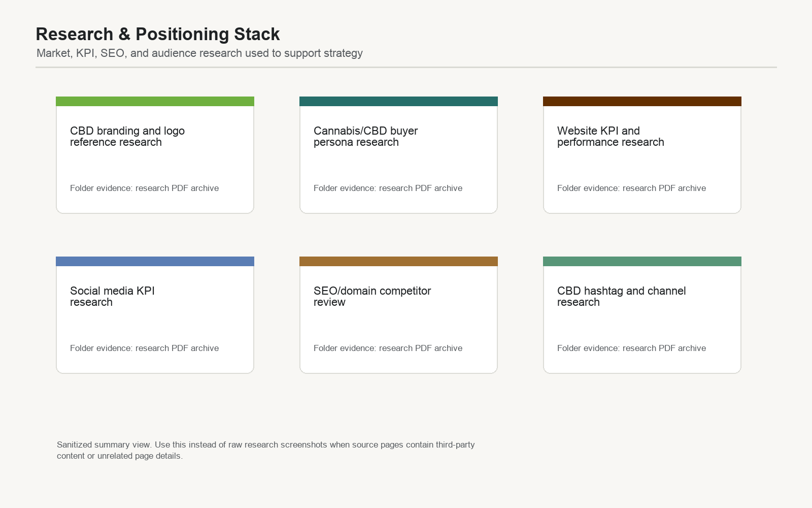Click the subtitle about market, KPI, SEO research
The height and width of the screenshot is (508, 812).
(x=199, y=53)
